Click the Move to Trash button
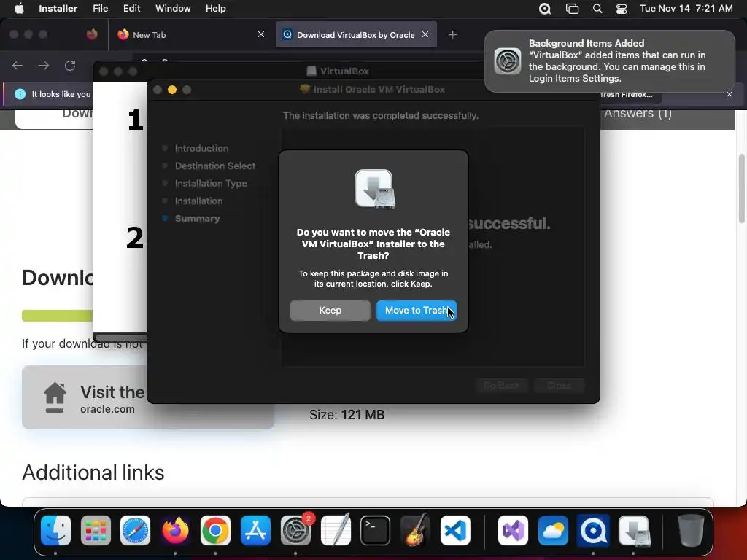Screen dimensions: 747x560 coord(417,311)
